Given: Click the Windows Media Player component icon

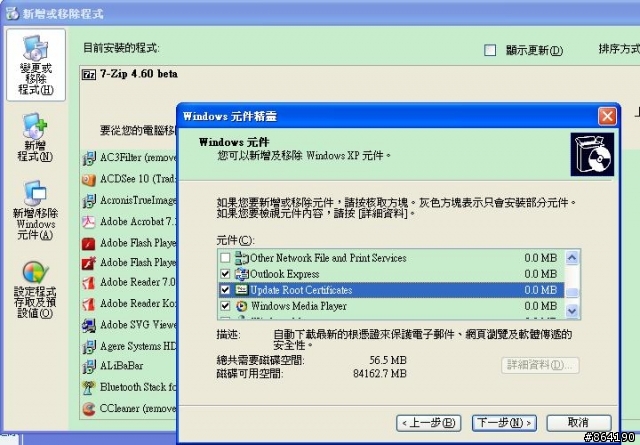Looking at the screenshot, I should pyautogui.click(x=242, y=306).
